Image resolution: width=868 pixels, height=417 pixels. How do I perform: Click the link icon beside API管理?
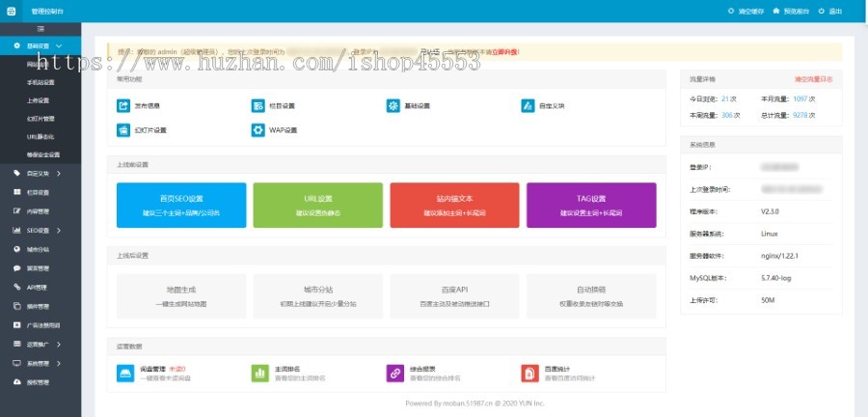pyautogui.click(x=16, y=287)
